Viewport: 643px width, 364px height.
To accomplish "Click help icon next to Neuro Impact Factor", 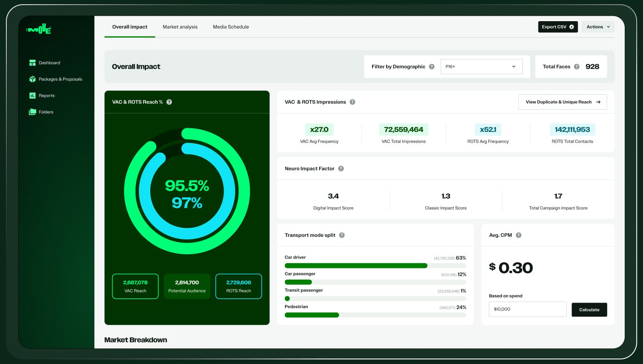I will pos(341,168).
